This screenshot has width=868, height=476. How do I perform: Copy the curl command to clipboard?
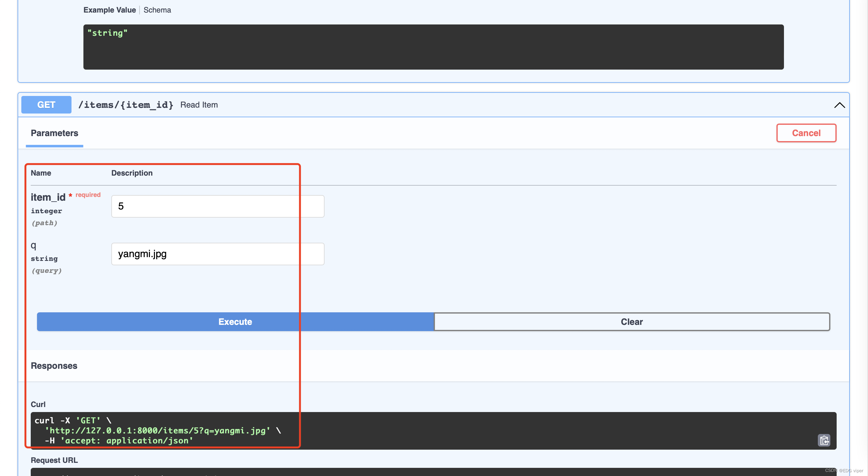click(x=824, y=440)
